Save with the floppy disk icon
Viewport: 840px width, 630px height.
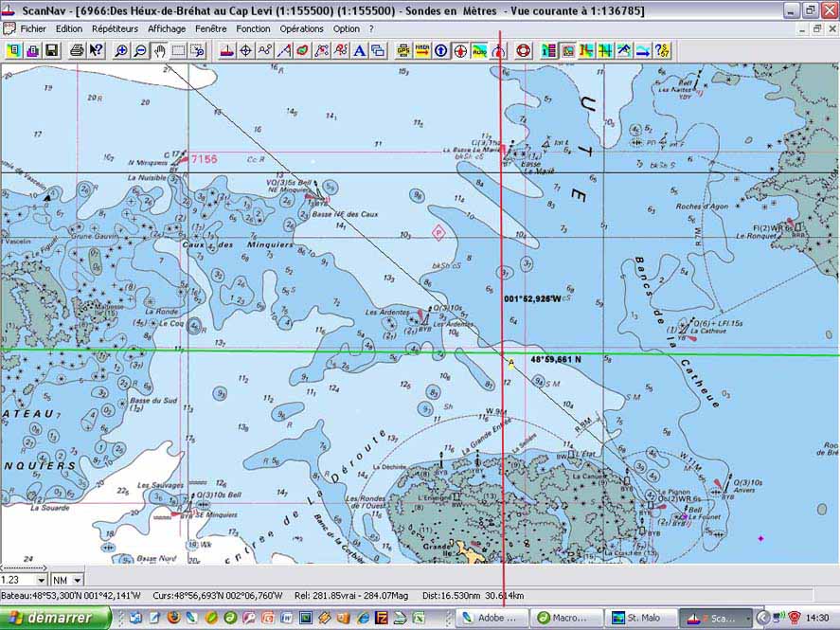pyautogui.click(x=51, y=51)
